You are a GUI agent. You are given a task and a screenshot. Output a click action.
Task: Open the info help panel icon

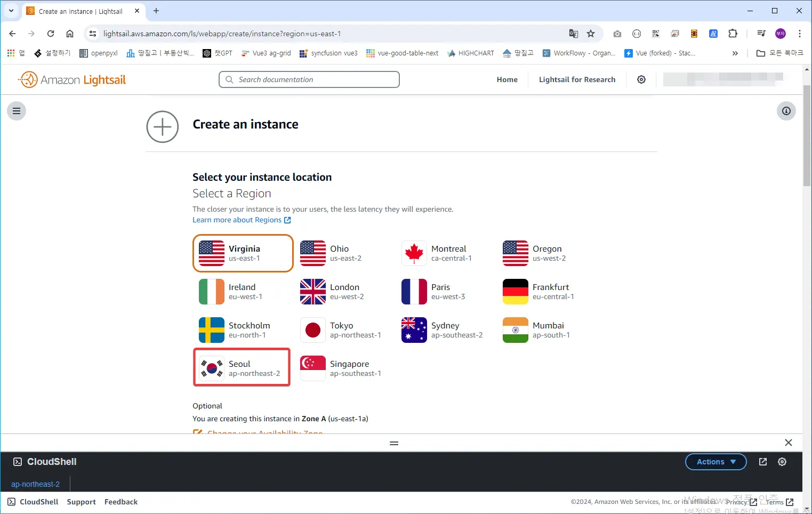pos(786,111)
